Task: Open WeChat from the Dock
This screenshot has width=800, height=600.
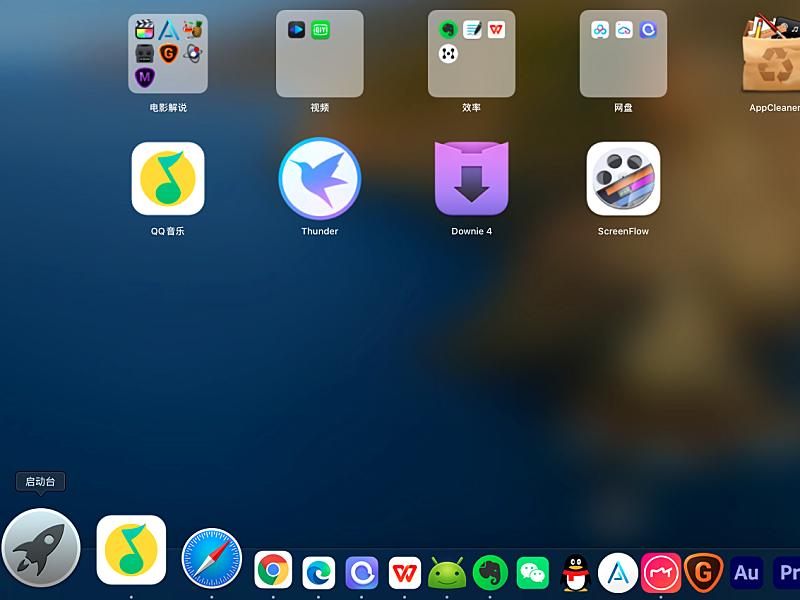Action: pyautogui.click(x=533, y=572)
